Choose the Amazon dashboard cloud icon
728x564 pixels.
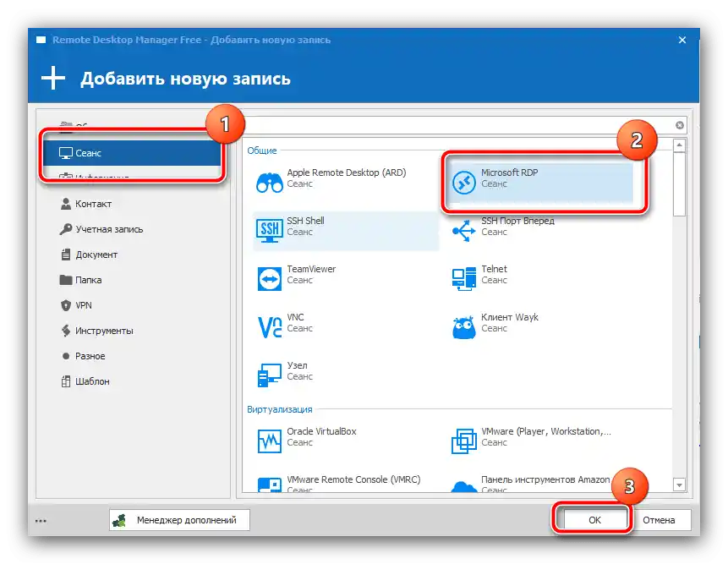click(464, 486)
